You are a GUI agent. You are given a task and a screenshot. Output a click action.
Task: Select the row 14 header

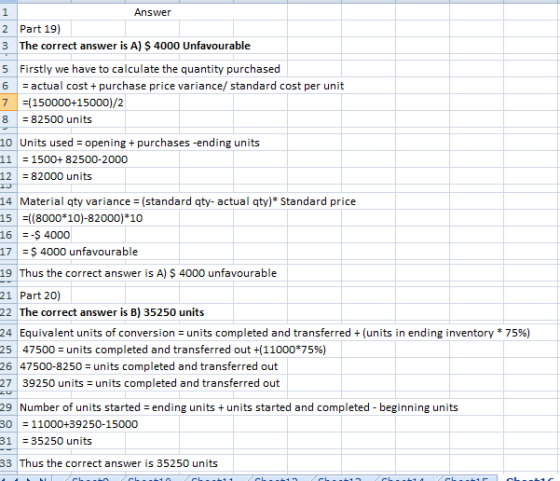8,201
